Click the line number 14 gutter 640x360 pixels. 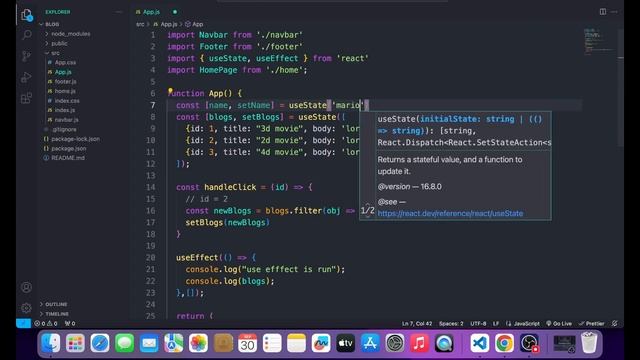[x=151, y=187]
